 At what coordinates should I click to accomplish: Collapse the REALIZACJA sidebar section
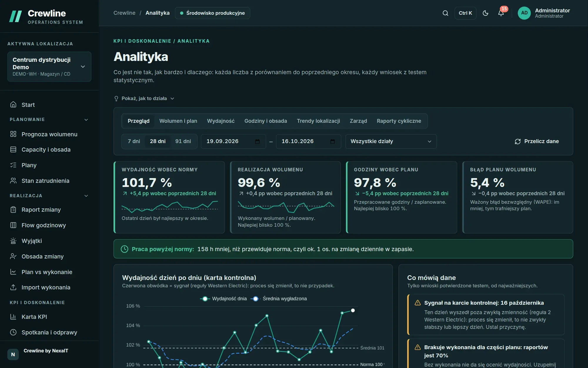coord(49,196)
